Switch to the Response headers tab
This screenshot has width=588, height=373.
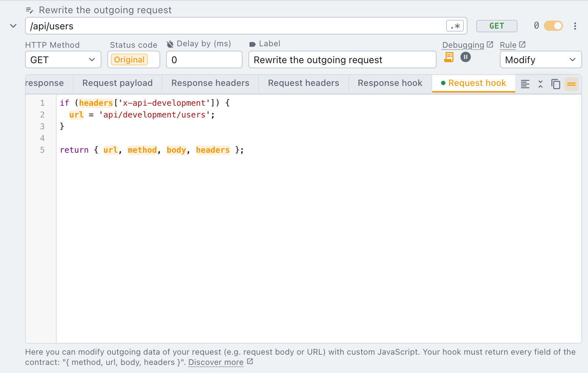point(211,83)
